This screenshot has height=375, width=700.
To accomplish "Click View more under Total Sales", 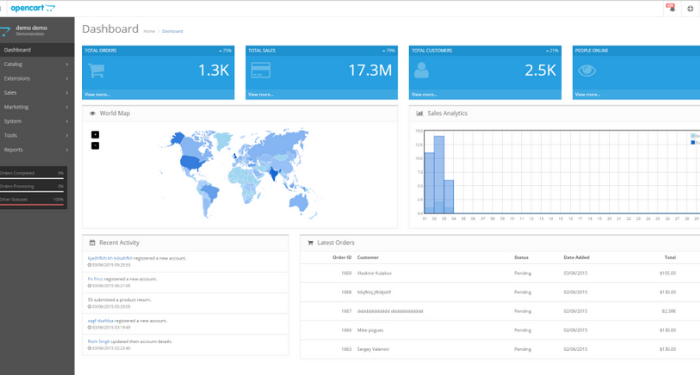I will click(x=261, y=95).
